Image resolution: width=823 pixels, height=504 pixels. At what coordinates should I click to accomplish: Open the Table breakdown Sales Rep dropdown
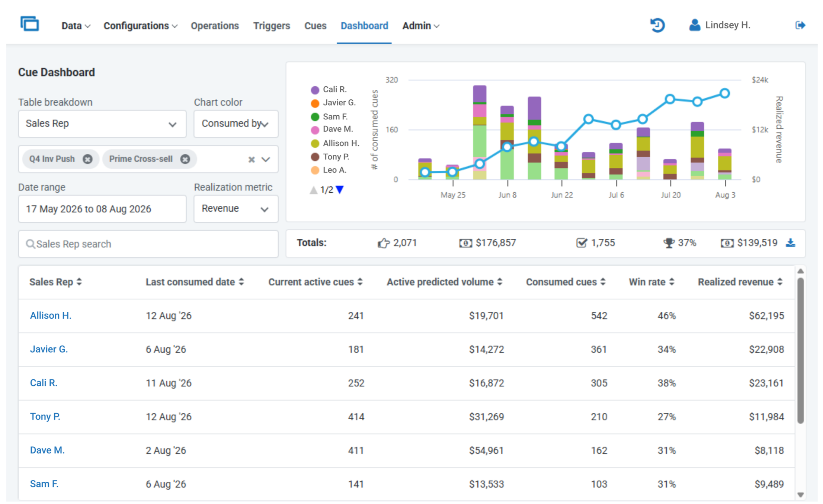(102, 124)
